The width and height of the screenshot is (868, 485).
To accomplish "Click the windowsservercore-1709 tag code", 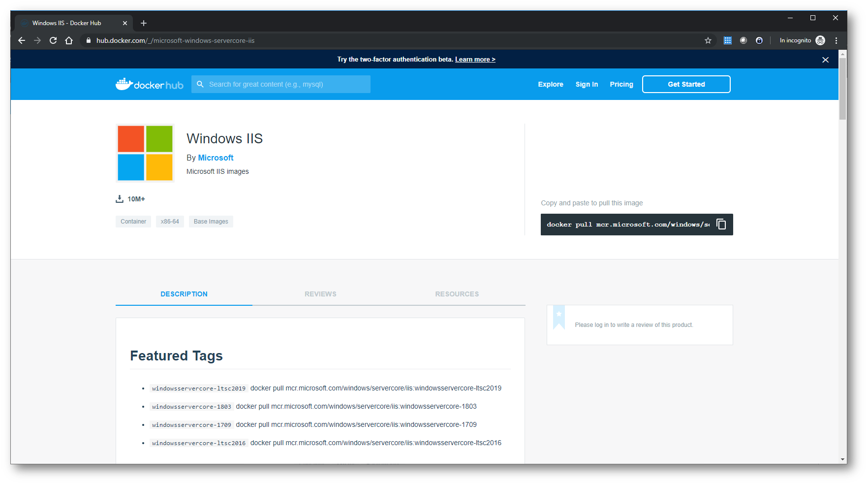I will point(191,425).
